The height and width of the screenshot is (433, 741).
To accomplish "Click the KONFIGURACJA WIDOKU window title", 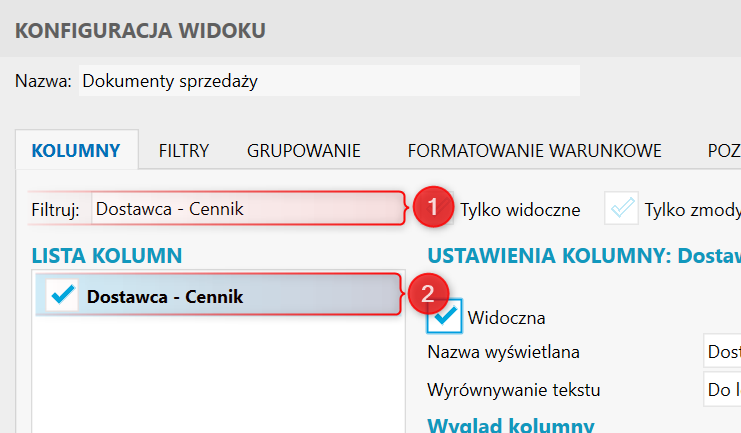I will pos(140,30).
